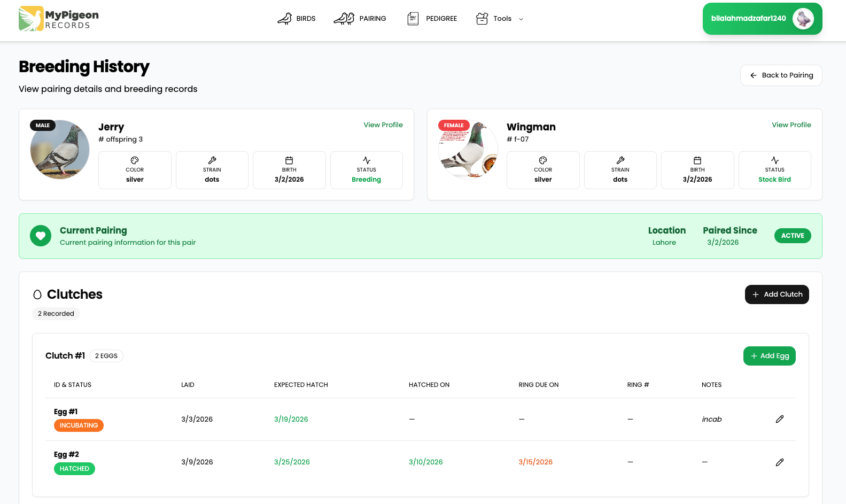Click the user avatar pigeon icon
This screenshot has height=504, width=846.
coord(803,19)
